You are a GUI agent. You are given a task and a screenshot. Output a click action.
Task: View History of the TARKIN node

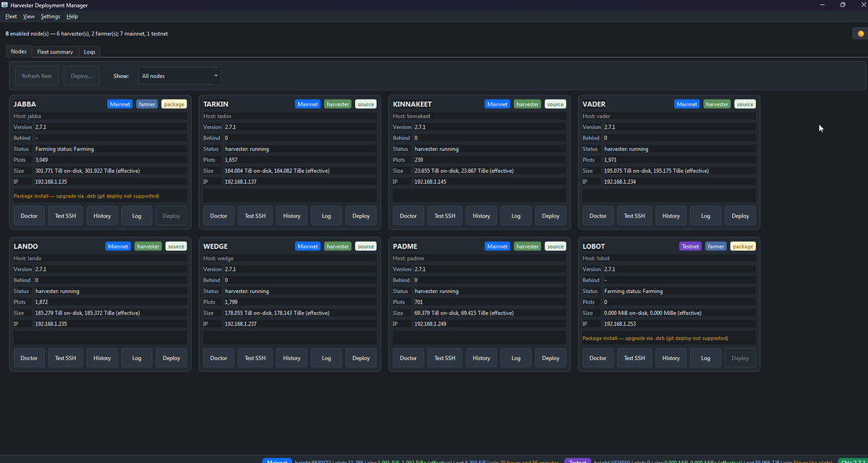pos(292,216)
